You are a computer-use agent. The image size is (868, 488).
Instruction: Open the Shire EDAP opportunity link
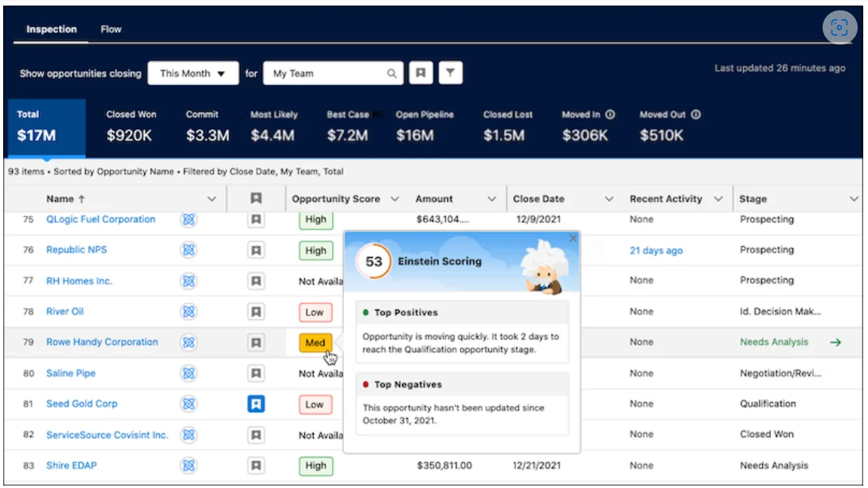coord(72,466)
